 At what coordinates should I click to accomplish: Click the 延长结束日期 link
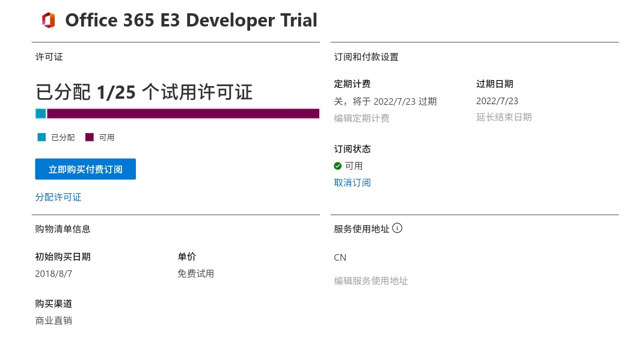point(504,117)
